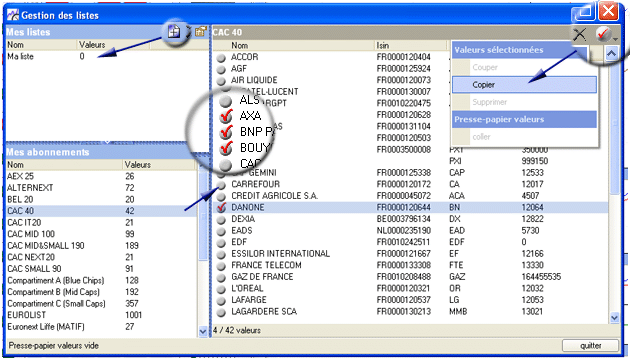The height and width of the screenshot is (360, 630).
Task: Untick the red checkmark beside DANONE
Action: pos(221,208)
